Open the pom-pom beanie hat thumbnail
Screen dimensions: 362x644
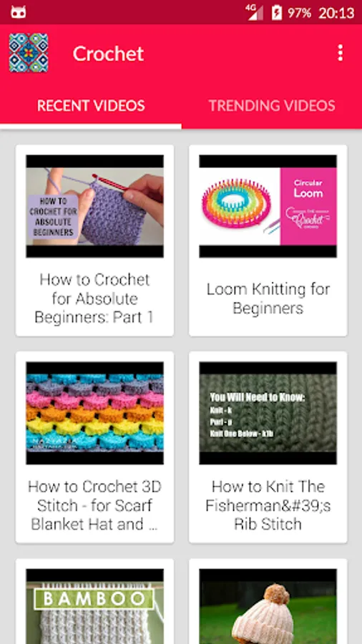pos(268,606)
